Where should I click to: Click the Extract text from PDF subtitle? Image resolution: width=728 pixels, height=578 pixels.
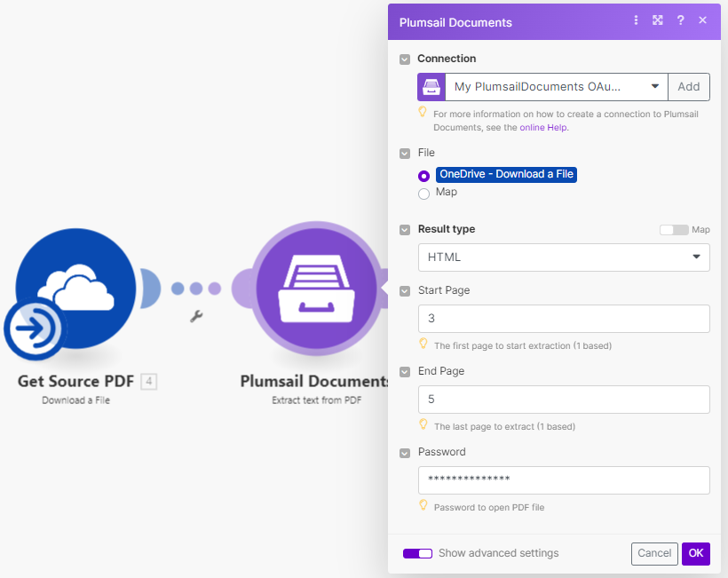[317, 400]
